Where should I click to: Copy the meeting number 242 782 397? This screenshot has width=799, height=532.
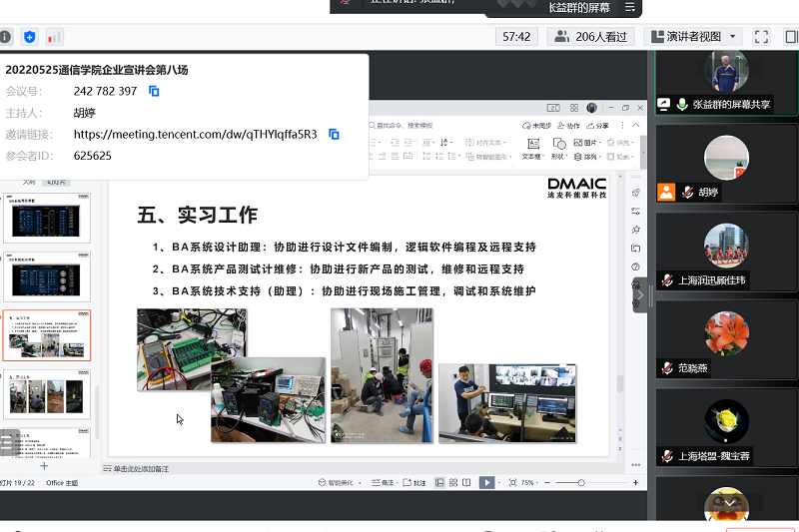click(x=154, y=91)
